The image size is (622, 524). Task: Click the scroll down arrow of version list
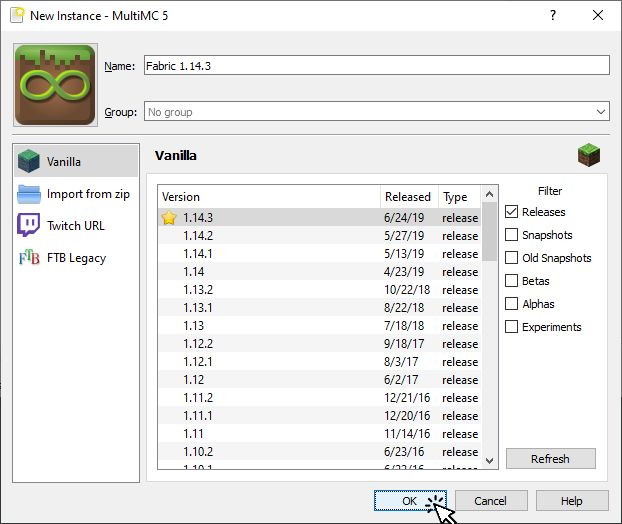(490, 461)
